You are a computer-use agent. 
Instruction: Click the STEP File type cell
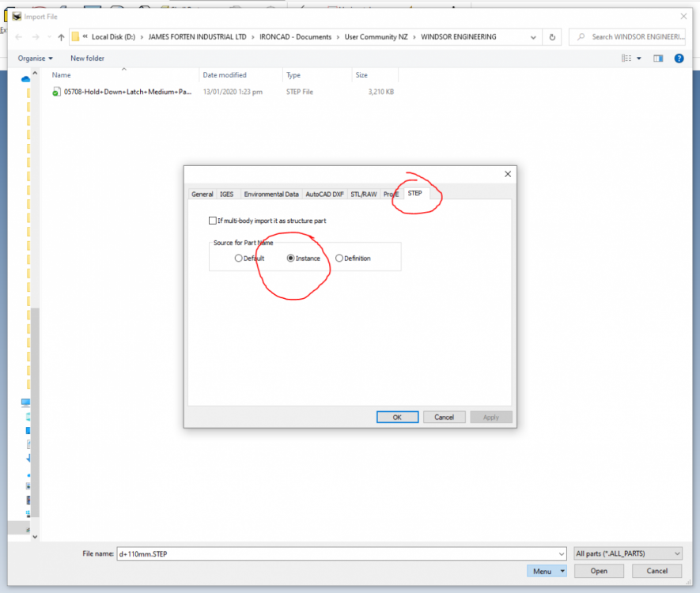point(300,92)
